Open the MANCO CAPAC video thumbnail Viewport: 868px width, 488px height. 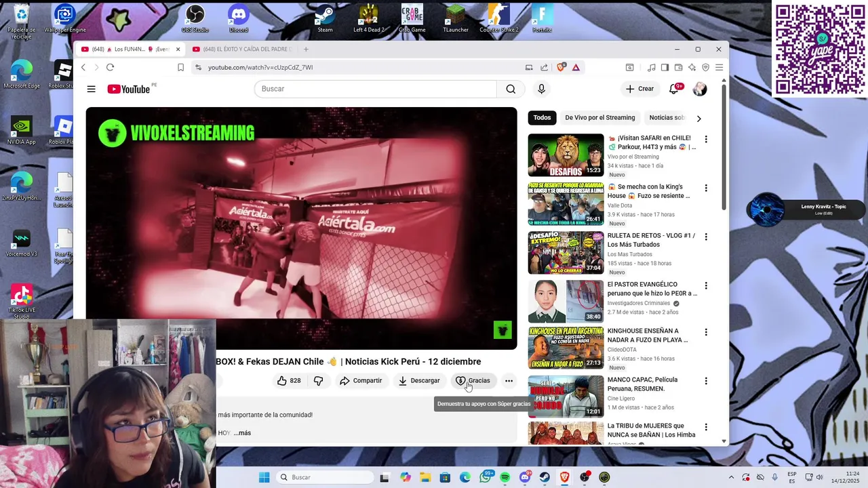pyautogui.click(x=566, y=396)
